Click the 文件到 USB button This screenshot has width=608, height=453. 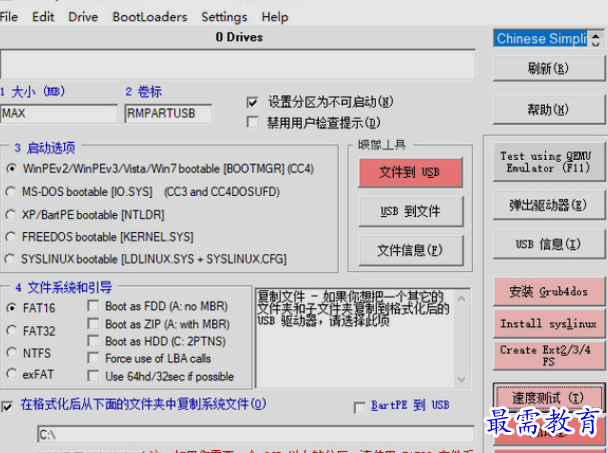(x=410, y=172)
